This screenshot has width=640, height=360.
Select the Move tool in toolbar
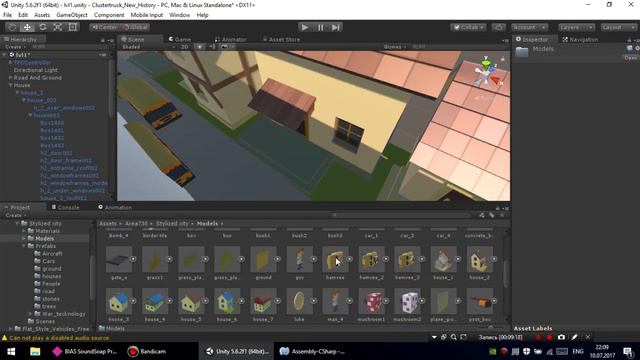click(27, 27)
